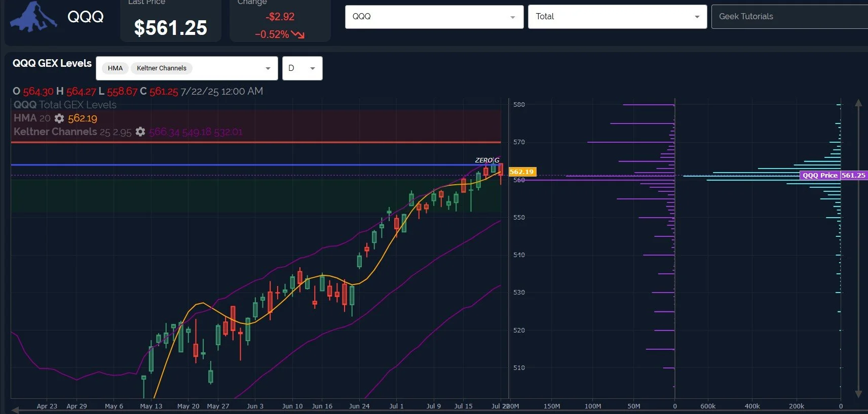Click the 540 price axis label
This screenshot has width=868, height=414.
[x=519, y=255]
